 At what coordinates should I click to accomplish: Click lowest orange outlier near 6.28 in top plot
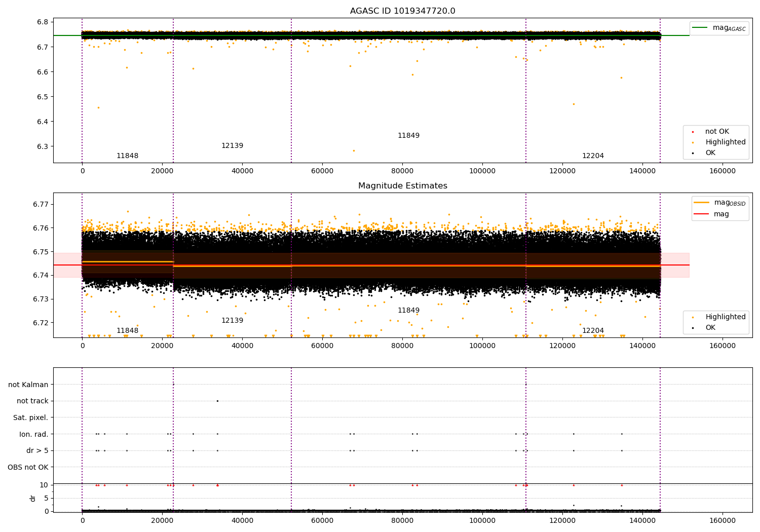(x=354, y=150)
